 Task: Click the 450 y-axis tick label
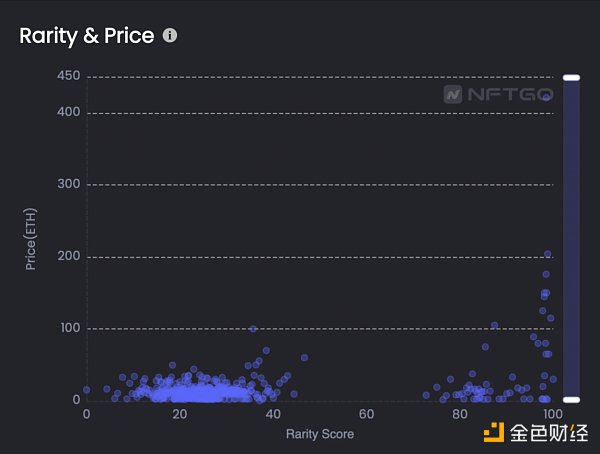click(69, 76)
